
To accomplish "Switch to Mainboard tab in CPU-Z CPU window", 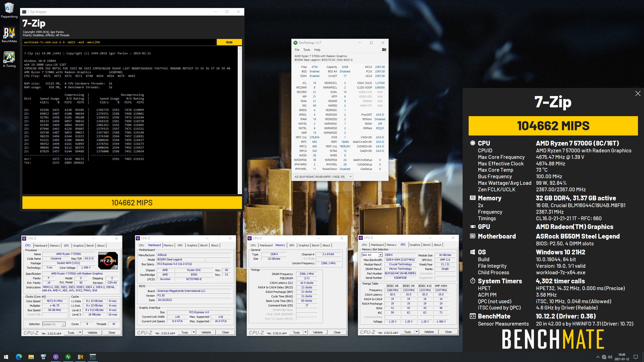I will pos(41,246).
